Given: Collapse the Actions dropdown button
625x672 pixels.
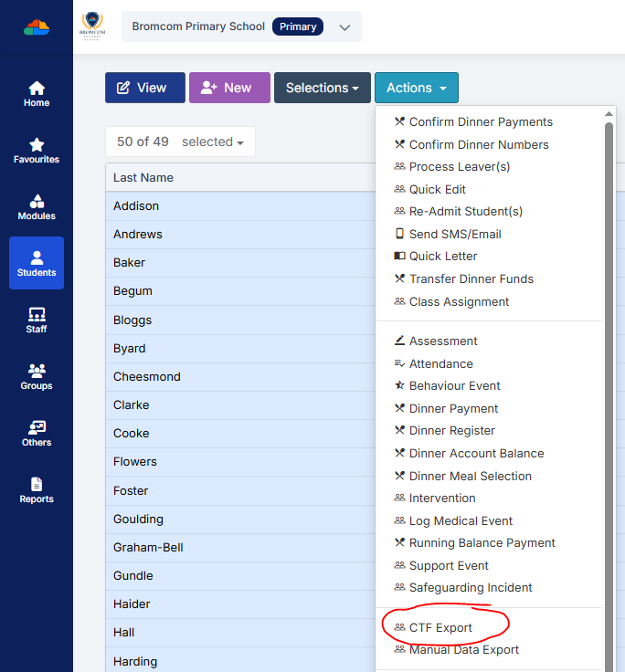Looking at the screenshot, I should [416, 88].
